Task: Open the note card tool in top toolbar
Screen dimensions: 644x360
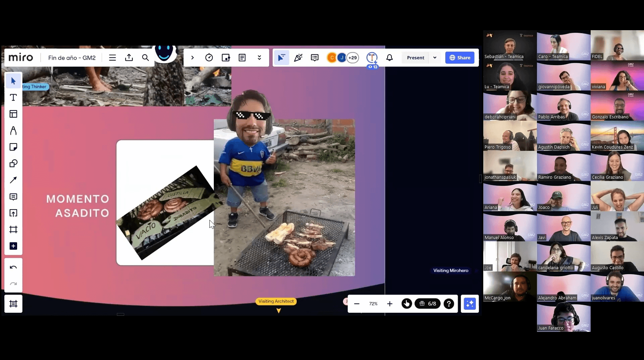Action: click(x=226, y=58)
